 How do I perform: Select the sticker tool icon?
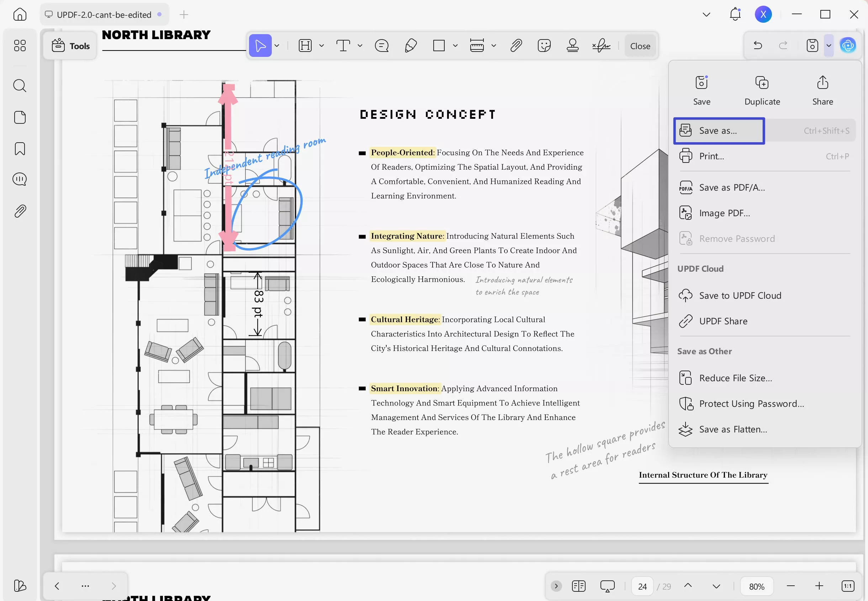[544, 46]
